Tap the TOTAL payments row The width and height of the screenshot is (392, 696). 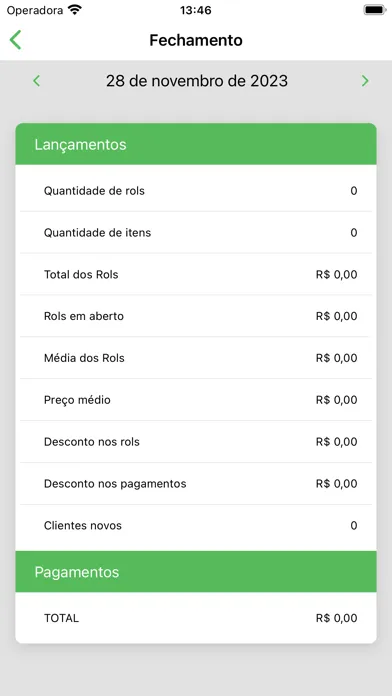click(x=196, y=618)
